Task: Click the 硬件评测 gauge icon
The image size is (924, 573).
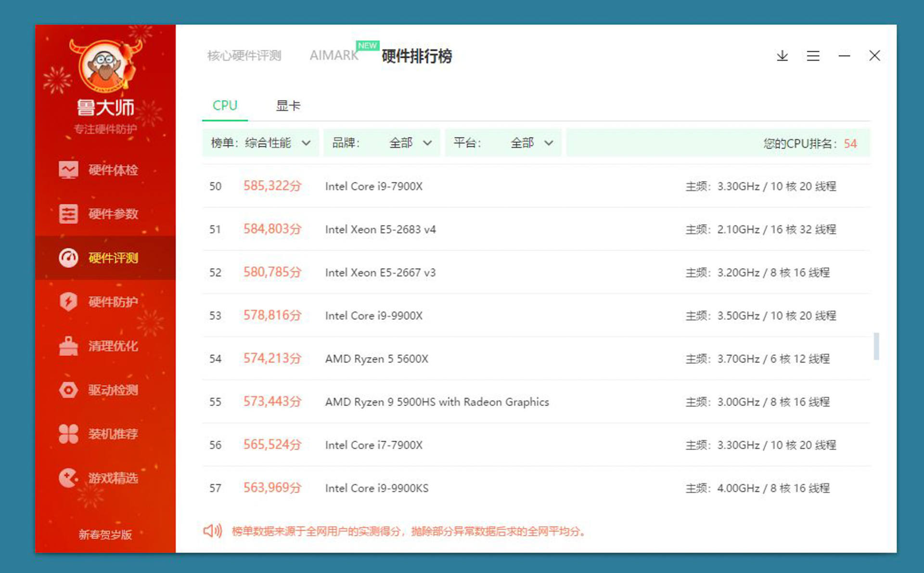Action: tap(68, 258)
